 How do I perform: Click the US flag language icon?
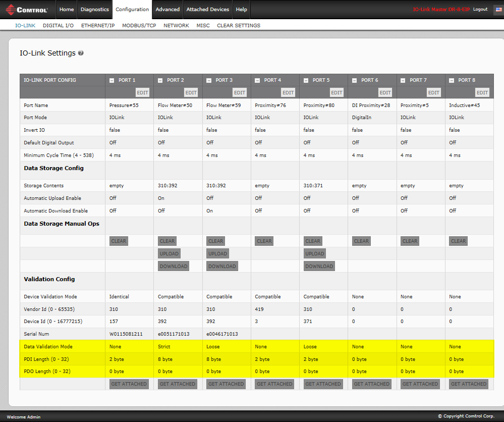[x=499, y=9]
